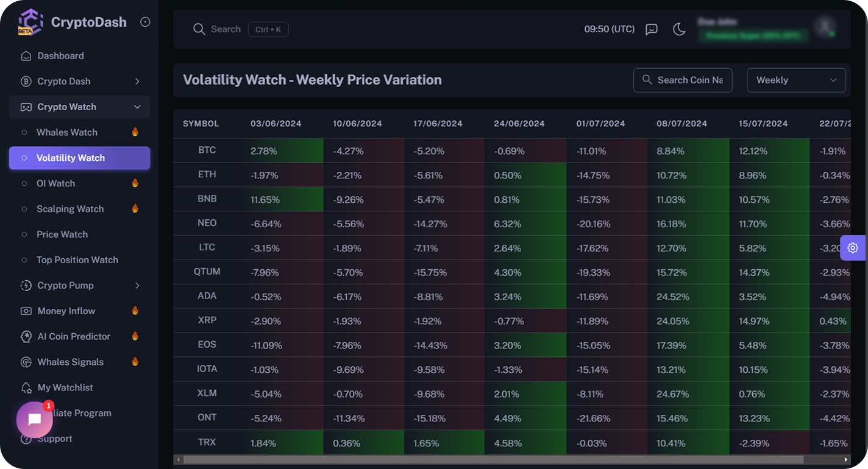
Task: Click the Search Coin Name input field
Action: click(x=683, y=80)
